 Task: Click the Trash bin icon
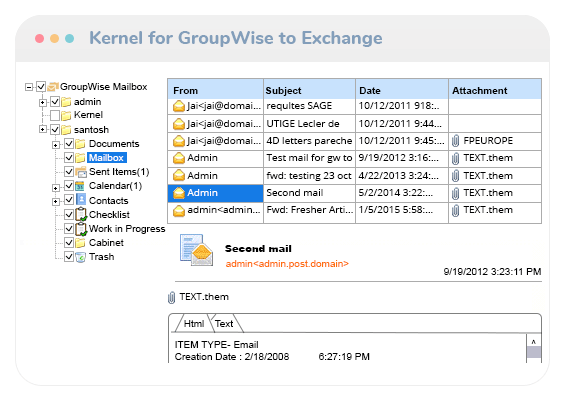click(81, 257)
